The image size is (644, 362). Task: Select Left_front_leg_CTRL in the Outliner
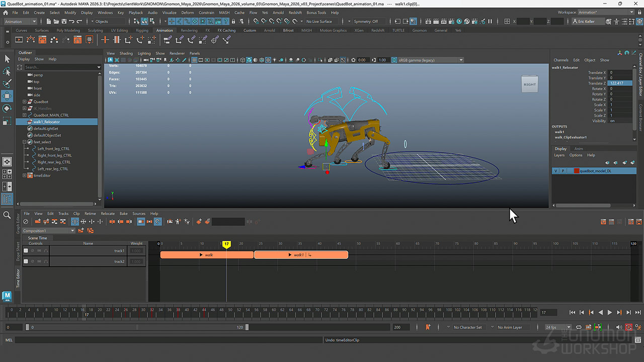click(x=53, y=149)
